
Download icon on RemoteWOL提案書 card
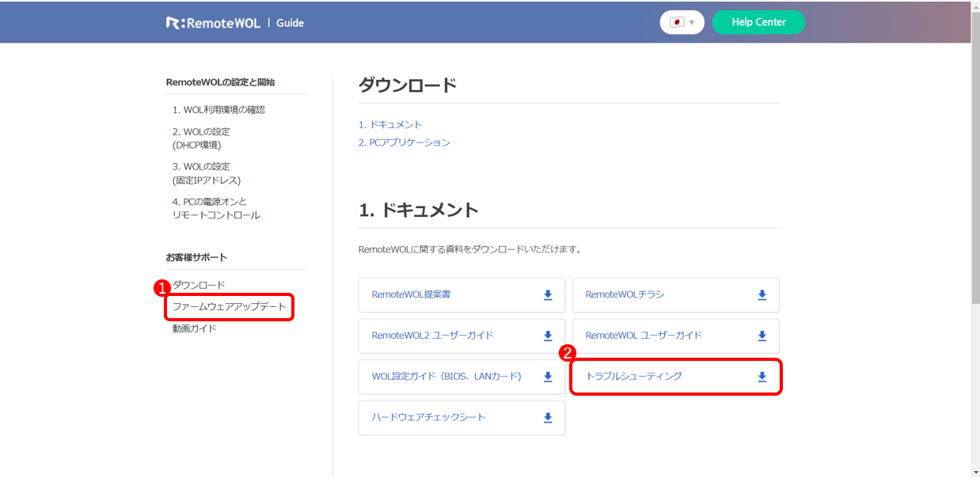click(548, 295)
